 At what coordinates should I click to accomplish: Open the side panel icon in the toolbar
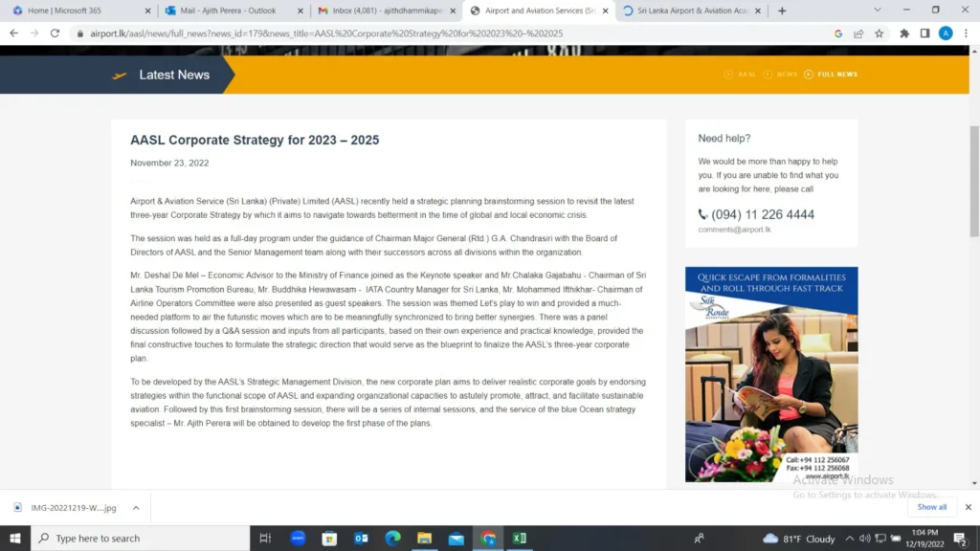tap(924, 33)
